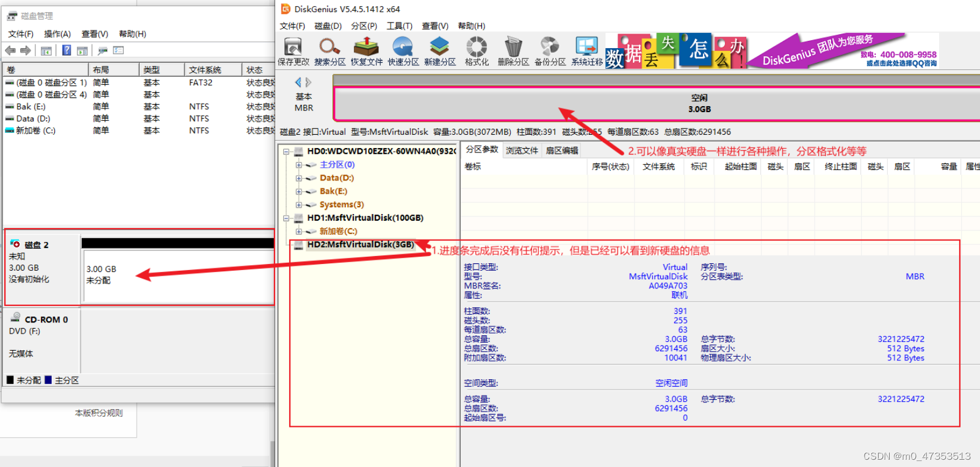The width and height of the screenshot is (980, 467).
Task: Collapse HD1:MsftVirtualDisk(100GB) tree node
Action: tap(286, 218)
